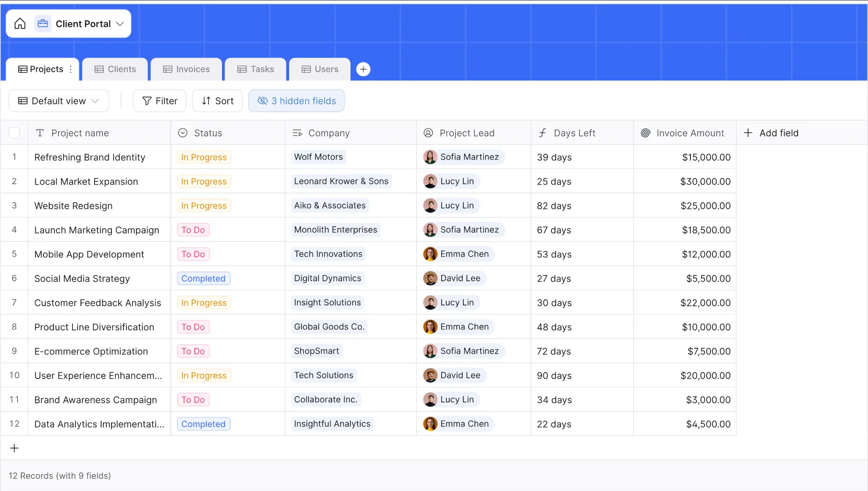Add a new table with plus button

click(x=363, y=69)
